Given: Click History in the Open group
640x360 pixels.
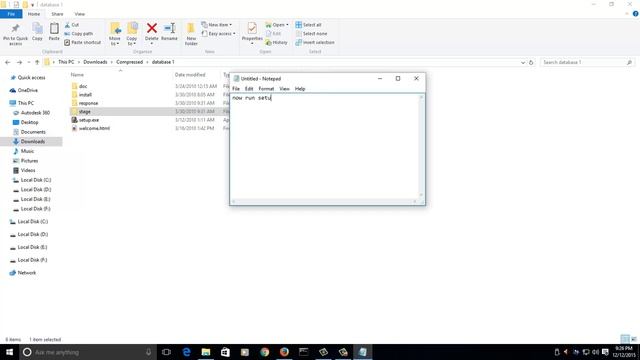Looking at the screenshot, I should pos(276,42).
